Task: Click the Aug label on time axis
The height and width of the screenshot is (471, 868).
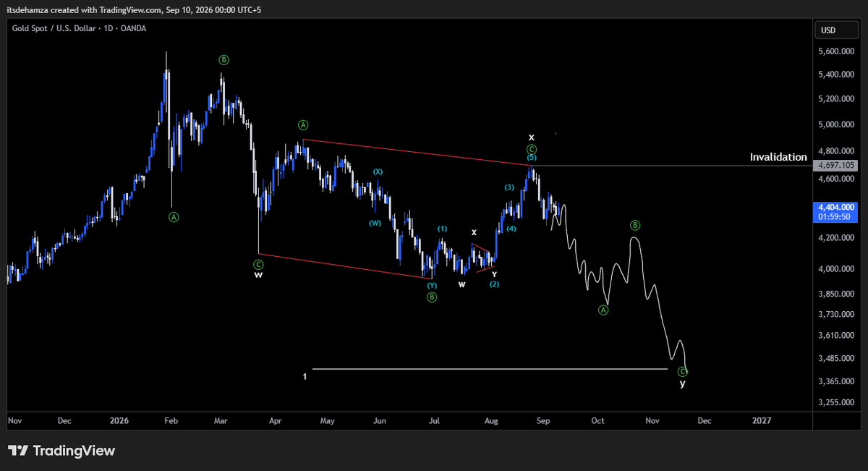Action: coord(491,420)
